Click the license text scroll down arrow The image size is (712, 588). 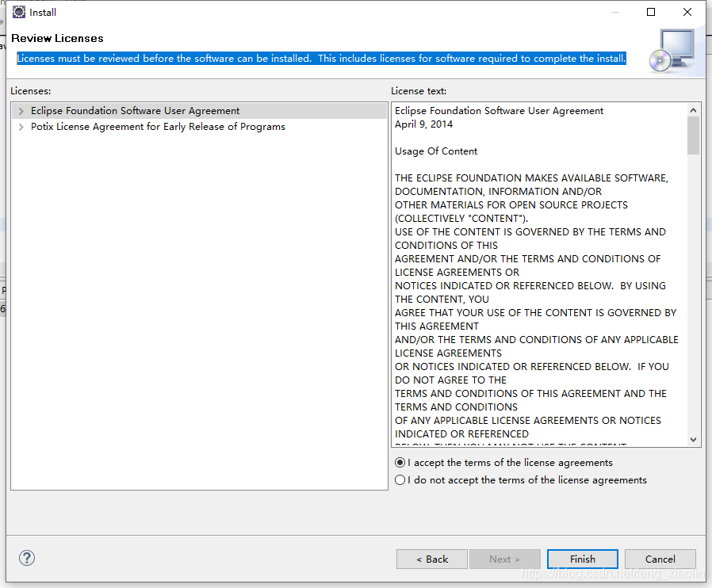click(x=693, y=439)
